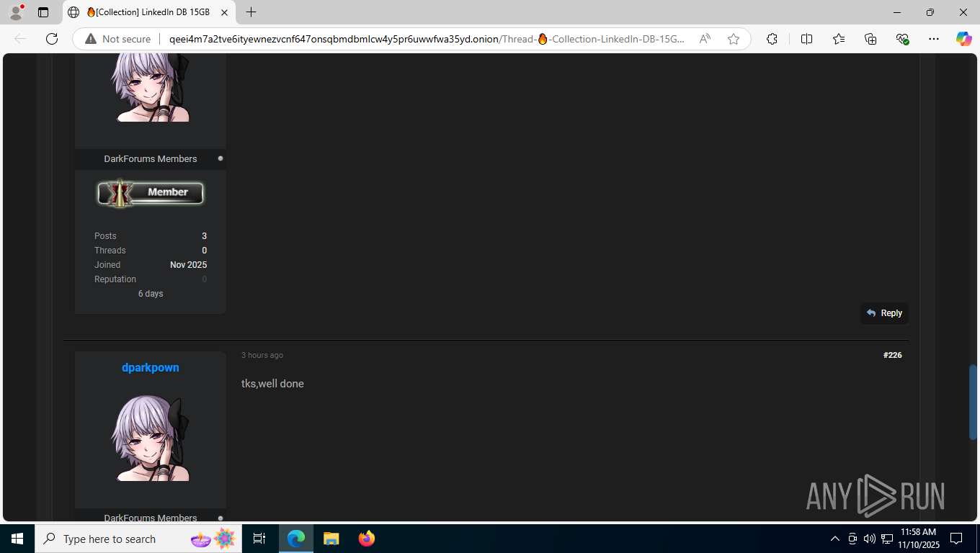
Task: Open a new browser tab
Action: click(251, 12)
